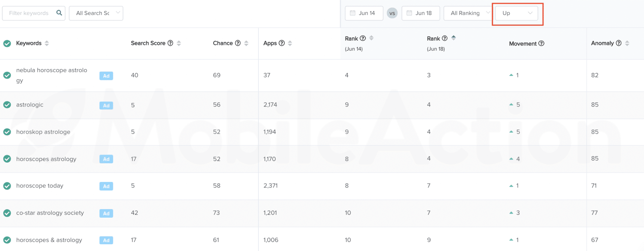This screenshot has height=251, width=644.
Task: Click Anomaly value 67
Action: click(595, 240)
